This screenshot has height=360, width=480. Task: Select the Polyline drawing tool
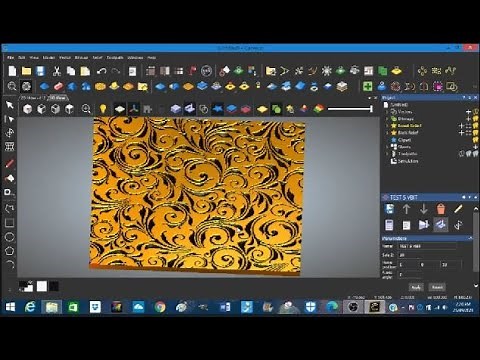click(10, 208)
